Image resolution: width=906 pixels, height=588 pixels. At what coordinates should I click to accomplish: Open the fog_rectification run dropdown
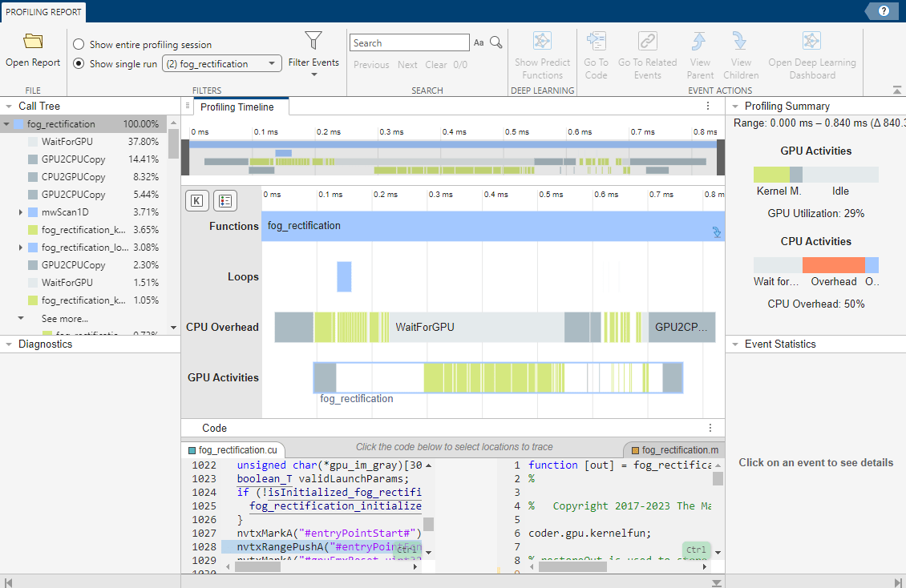[x=222, y=64]
